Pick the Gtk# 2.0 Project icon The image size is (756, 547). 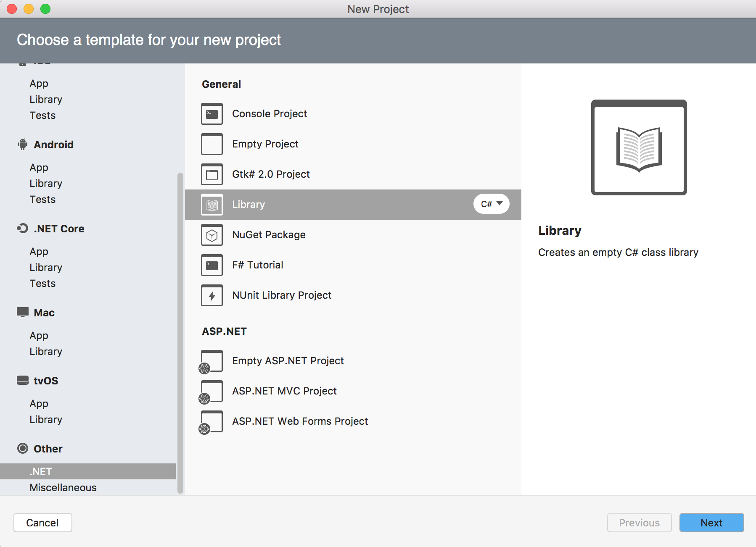[x=212, y=174]
